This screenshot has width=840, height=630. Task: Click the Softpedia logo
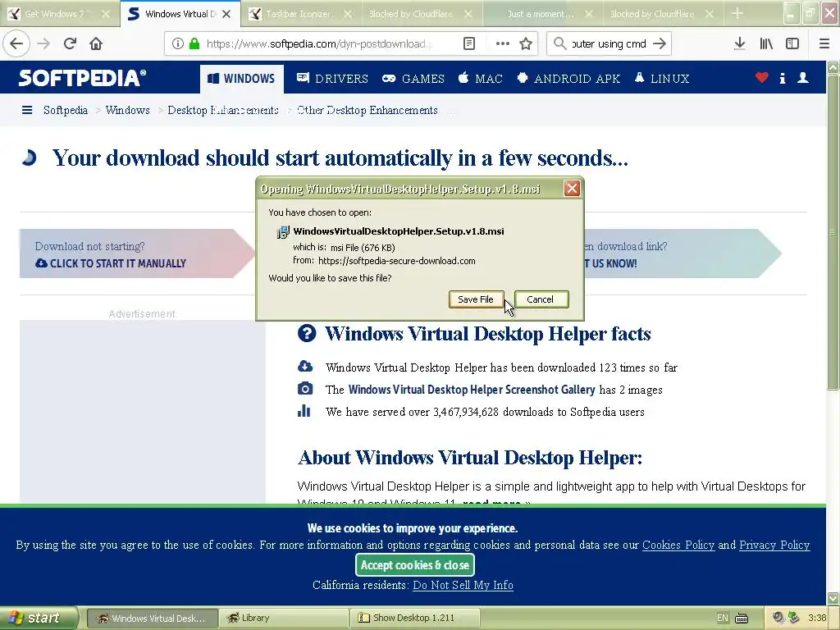[82, 78]
